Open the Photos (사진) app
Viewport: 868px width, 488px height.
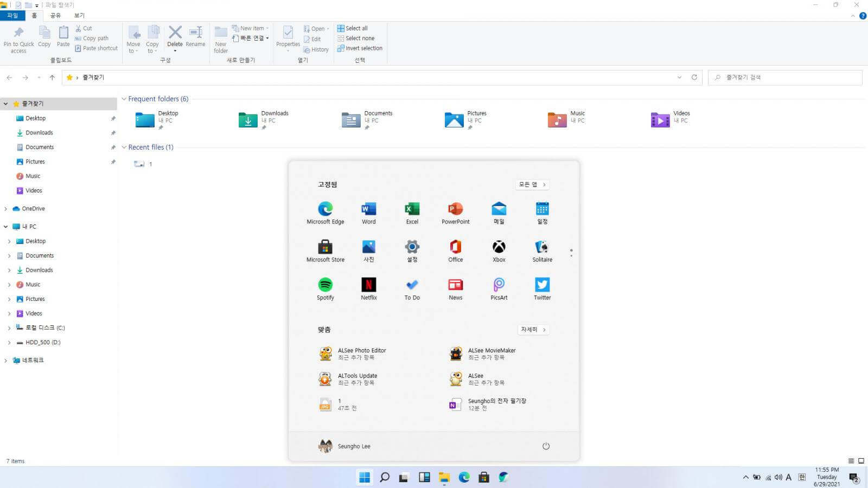[x=369, y=251]
